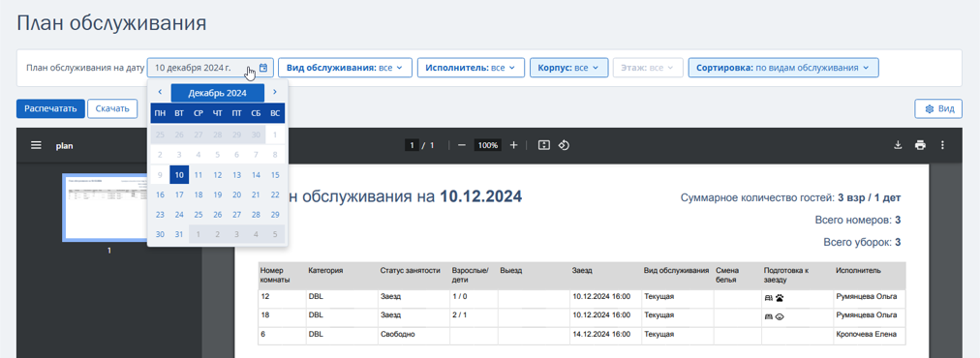Click the calendar icon in date field
This screenshot has height=358, width=980.
click(263, 68)
